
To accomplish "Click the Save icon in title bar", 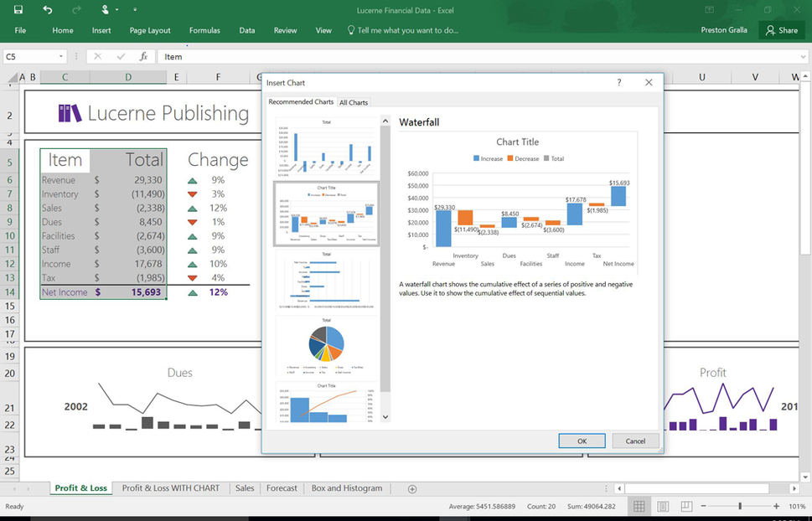I will coord(18,9).
